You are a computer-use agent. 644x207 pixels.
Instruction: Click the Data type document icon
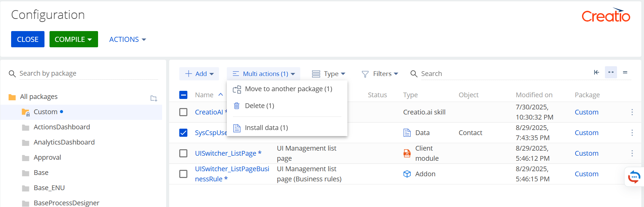pos(407,133)
